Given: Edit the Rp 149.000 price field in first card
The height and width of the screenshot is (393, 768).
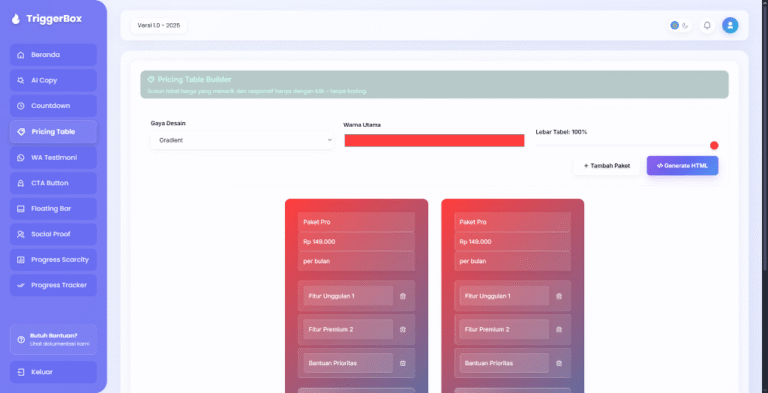Looking at the screenshot, I should [356, 242].
